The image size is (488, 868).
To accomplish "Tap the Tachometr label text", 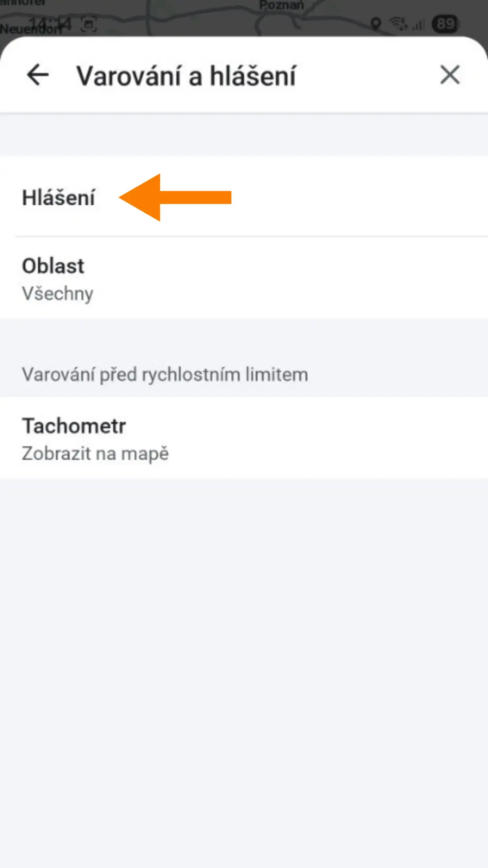I will tap(74, 426).
